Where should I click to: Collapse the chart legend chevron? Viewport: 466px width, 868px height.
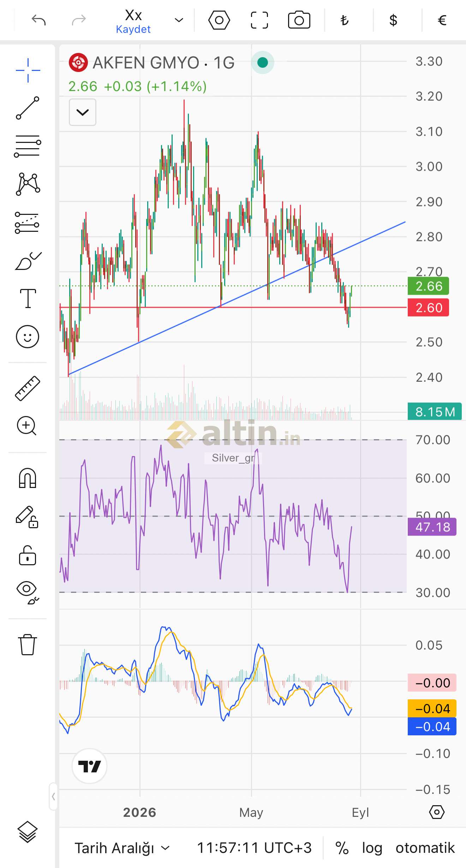coord(83,112)
